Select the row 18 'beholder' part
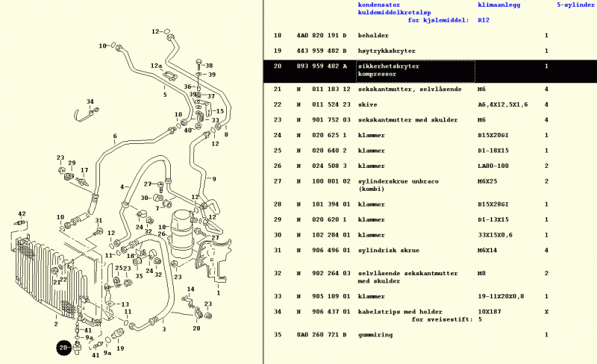597x364 pixels. 374,36
